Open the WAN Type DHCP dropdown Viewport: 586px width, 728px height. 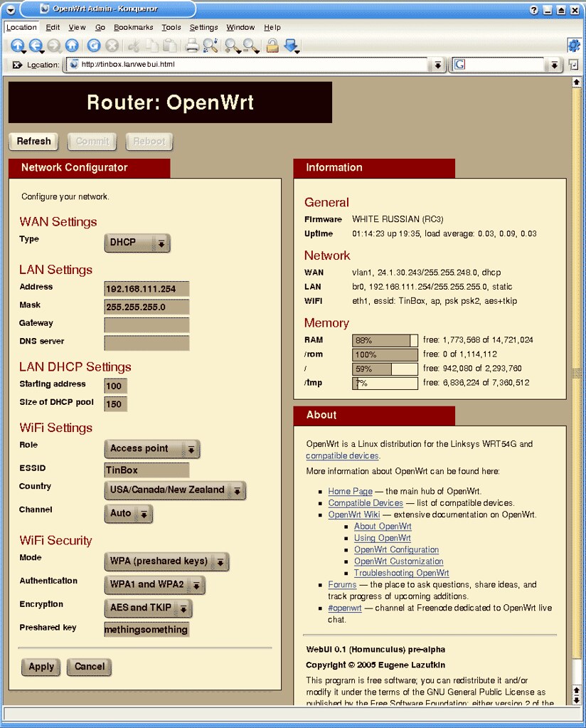(137, 243)
